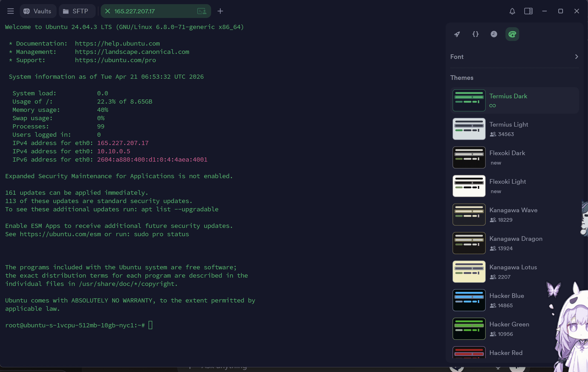The width and height of the screenshot is (588, 372).
Task: Click the 34563 users count under Termius Light
Action: coord(502,134)
